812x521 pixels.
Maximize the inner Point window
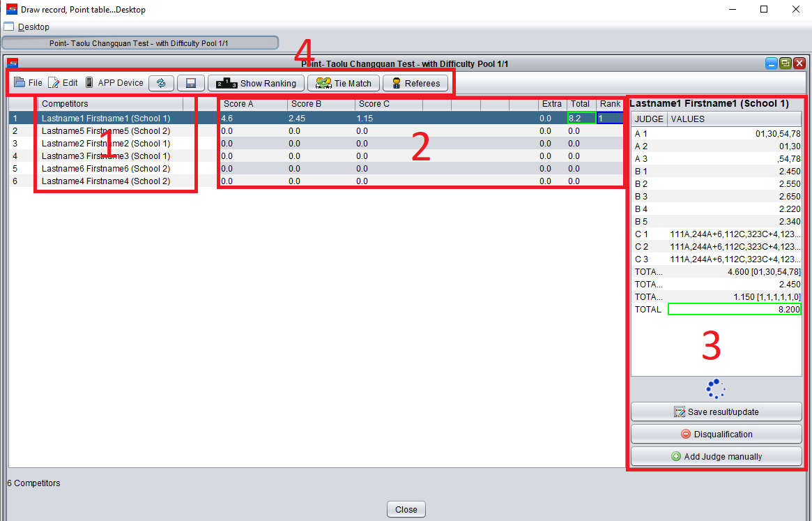click(x=786, y=63)
